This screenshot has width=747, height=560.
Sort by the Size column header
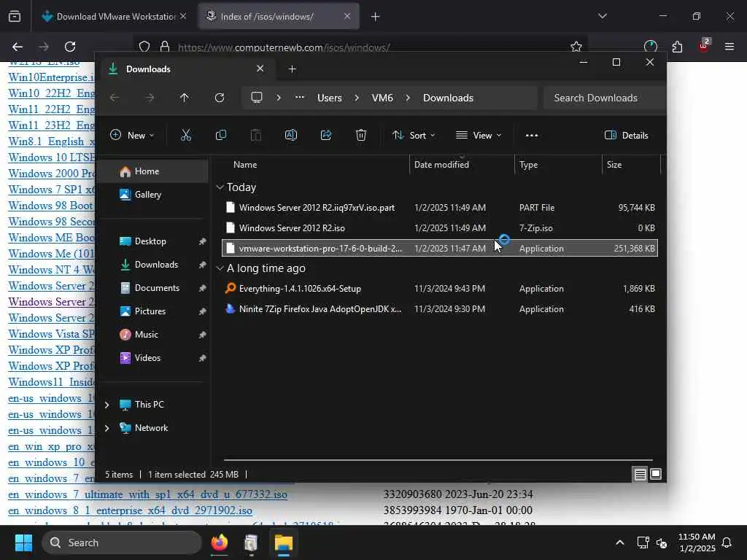pos(631,164)
